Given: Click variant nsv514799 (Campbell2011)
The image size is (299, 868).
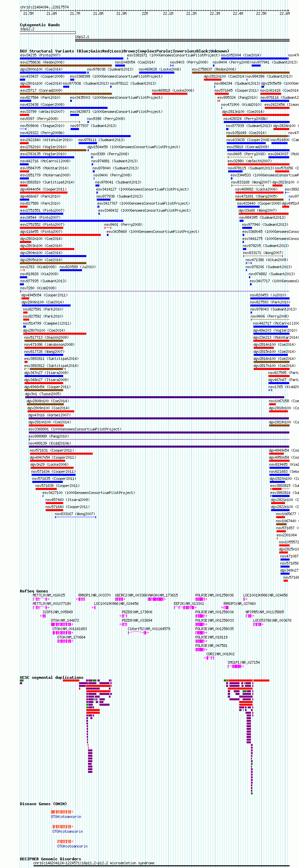Looking at the screenshot, I should pos(47,324).
